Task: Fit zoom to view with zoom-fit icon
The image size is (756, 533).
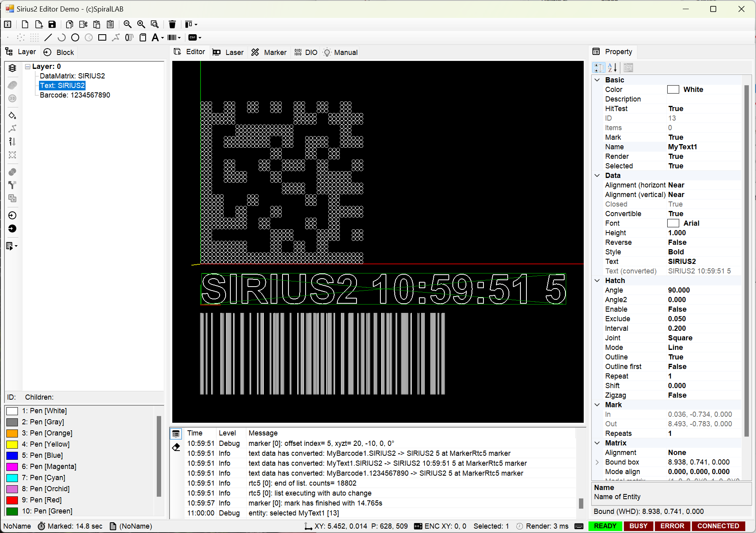Action: 155,24
